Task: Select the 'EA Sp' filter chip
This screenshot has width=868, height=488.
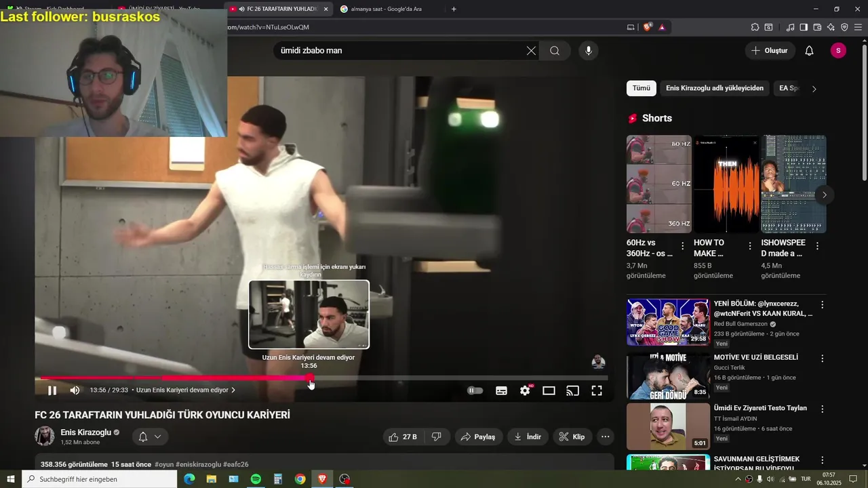Action: 789,88
